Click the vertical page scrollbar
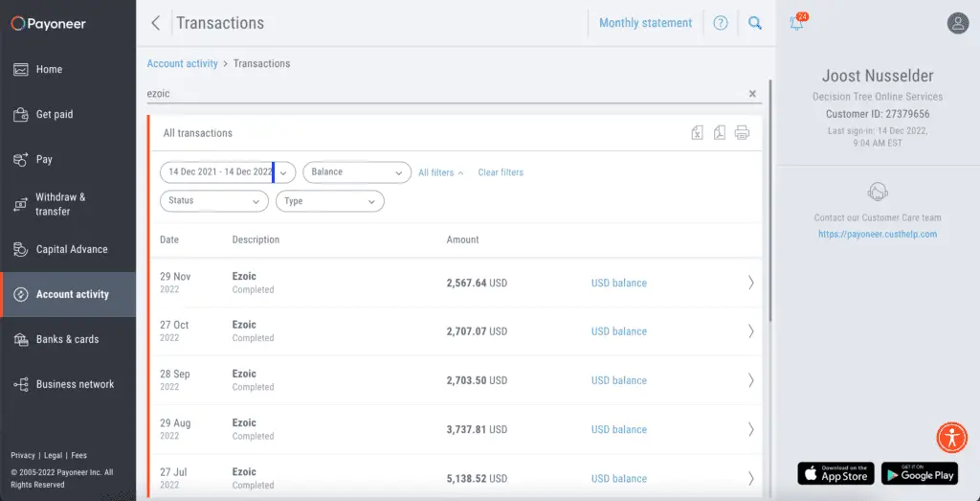 pyautogui.click(x=769, y=200)
